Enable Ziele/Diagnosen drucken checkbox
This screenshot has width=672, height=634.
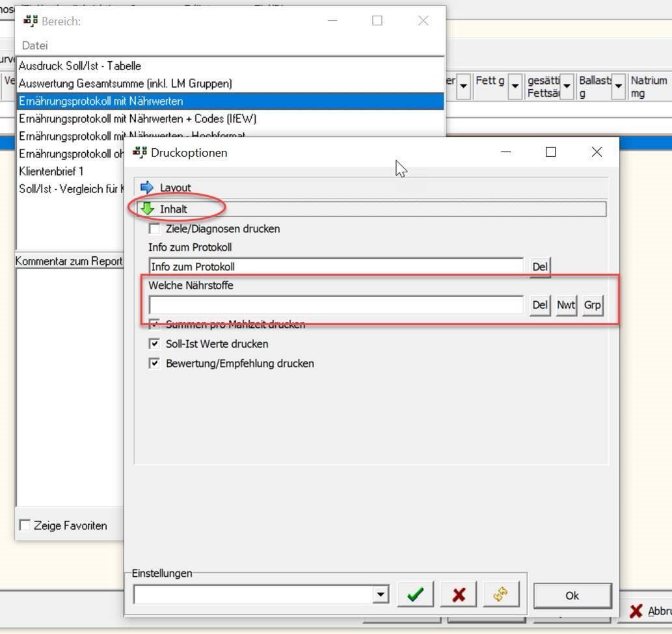(x=154, y=229)
